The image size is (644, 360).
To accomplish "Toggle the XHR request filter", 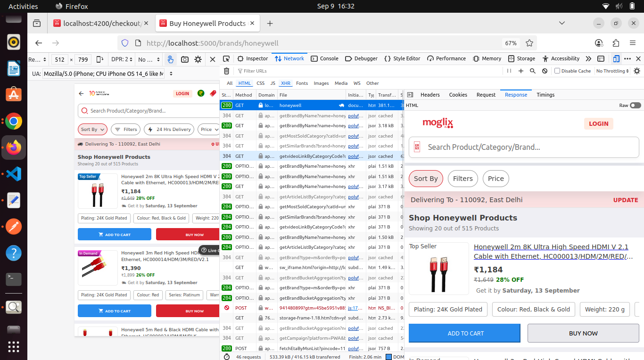I will (286, 83).
